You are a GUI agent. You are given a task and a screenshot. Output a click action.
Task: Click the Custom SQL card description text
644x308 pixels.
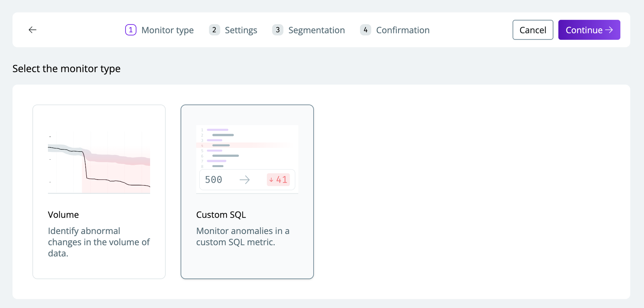(x=242, y=237)
